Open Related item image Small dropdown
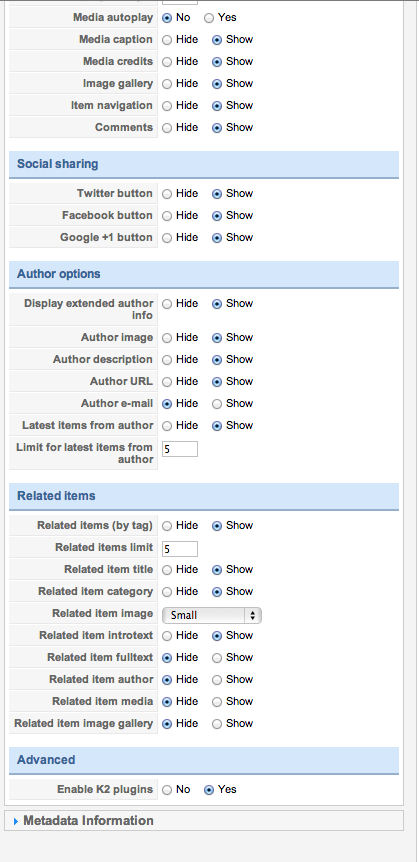Viewport: 419px width, 862px height. (212, 615)
